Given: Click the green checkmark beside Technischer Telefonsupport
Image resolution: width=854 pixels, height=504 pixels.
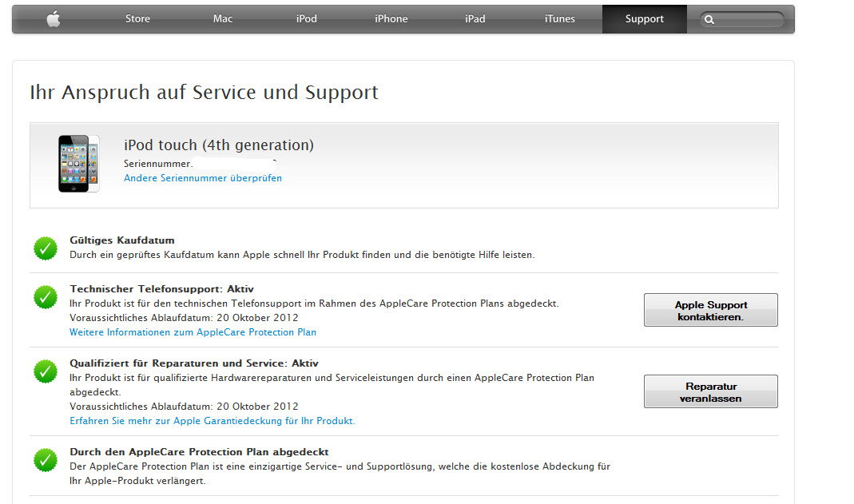Looking at the screenshot, I should coord(46,297).
